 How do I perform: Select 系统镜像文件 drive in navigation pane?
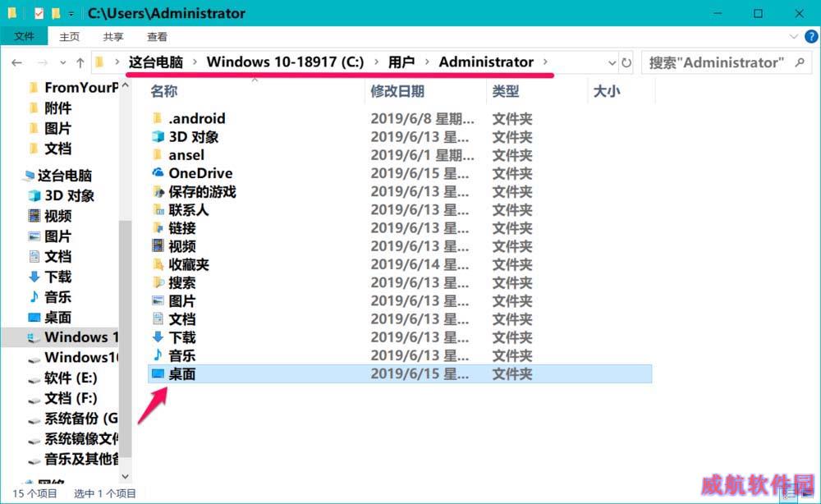pos(73,438)
